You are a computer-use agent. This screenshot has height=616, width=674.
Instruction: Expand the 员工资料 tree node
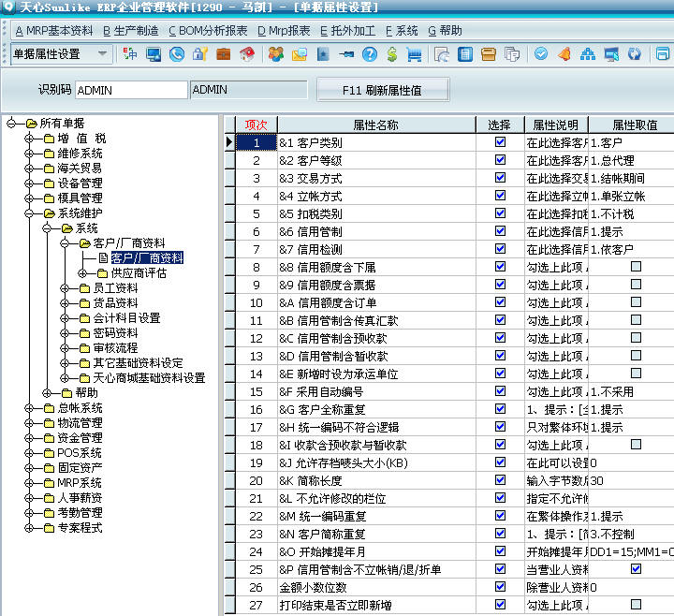pos(65,288)
